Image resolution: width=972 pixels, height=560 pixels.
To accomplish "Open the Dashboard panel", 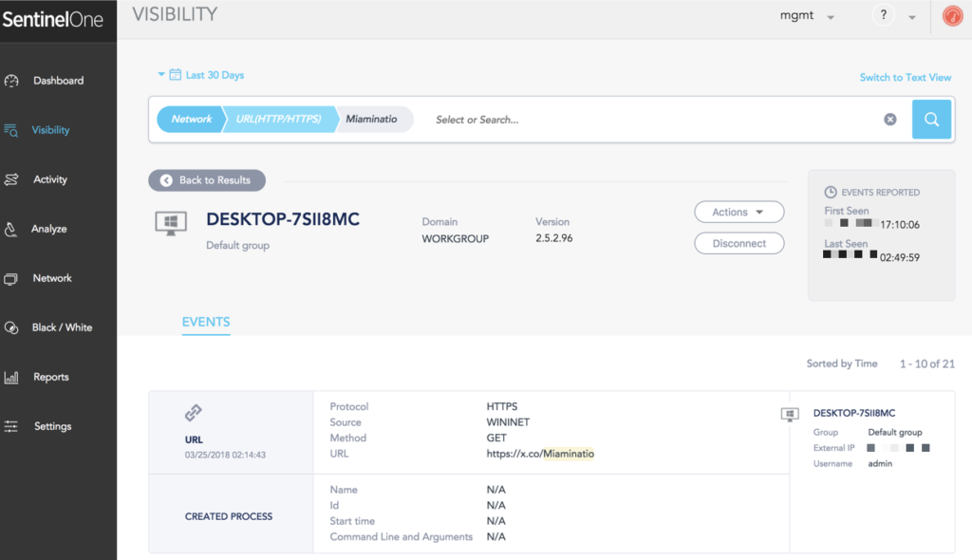I will tap(57, 80).
